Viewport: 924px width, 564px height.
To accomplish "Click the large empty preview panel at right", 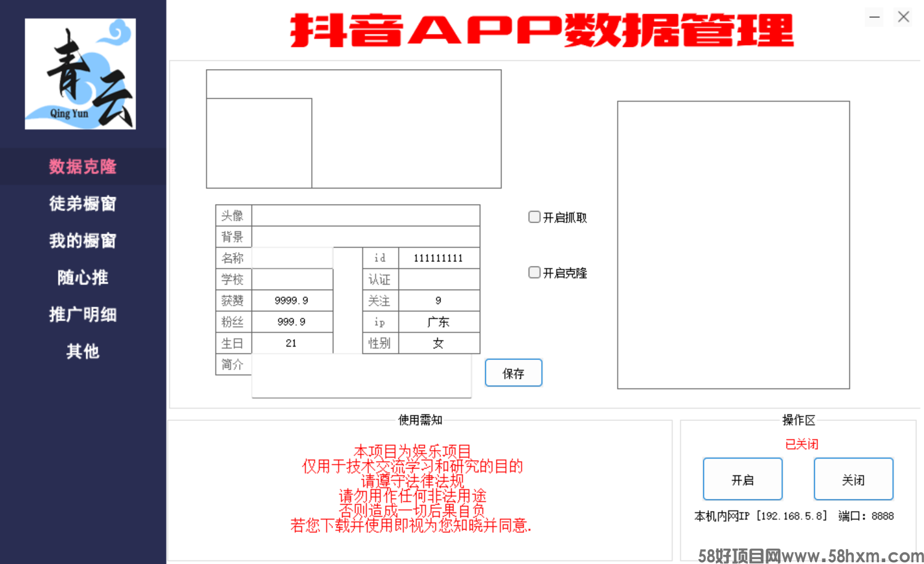I will pos(734,245).
